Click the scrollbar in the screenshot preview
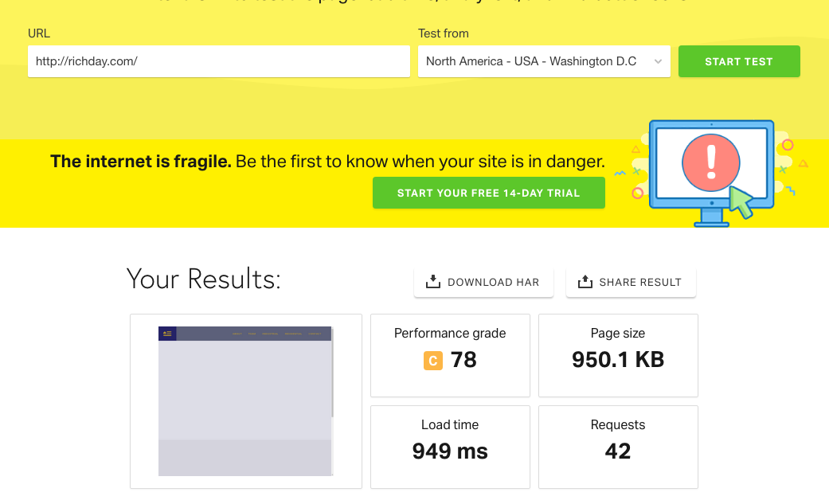Screen dimensions: 829x504 pyautogui.click(x=332, y=374)
